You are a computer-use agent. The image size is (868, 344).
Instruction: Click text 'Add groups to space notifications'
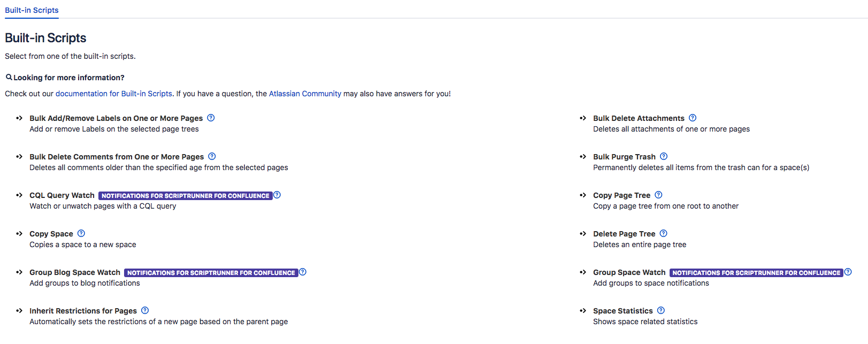point(651,283)
